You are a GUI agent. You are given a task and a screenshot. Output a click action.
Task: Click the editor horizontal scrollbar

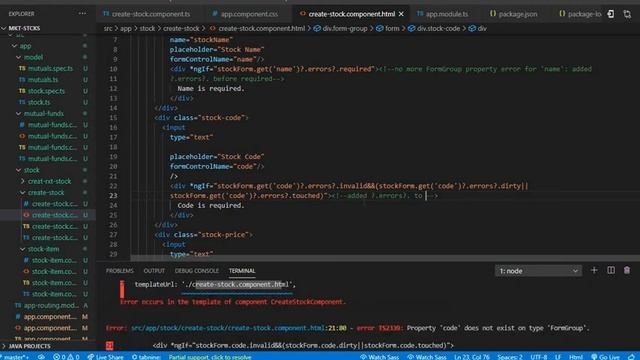[x=385, y=258]
